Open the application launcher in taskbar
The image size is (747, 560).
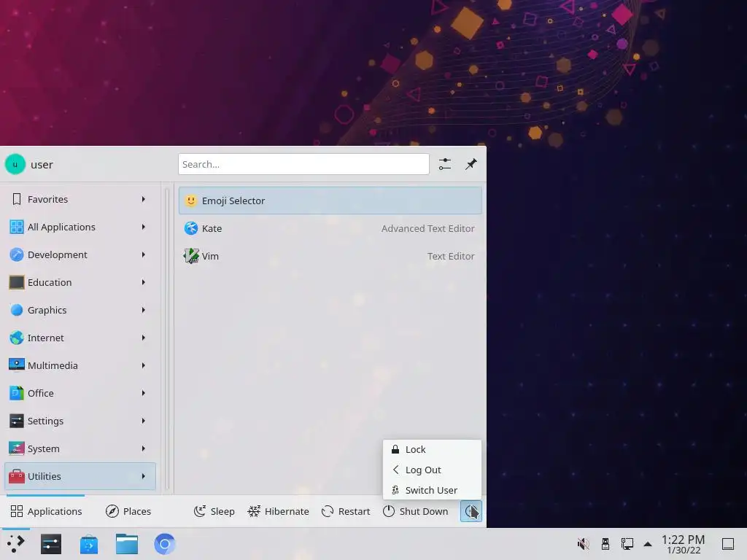click(16, 544)
